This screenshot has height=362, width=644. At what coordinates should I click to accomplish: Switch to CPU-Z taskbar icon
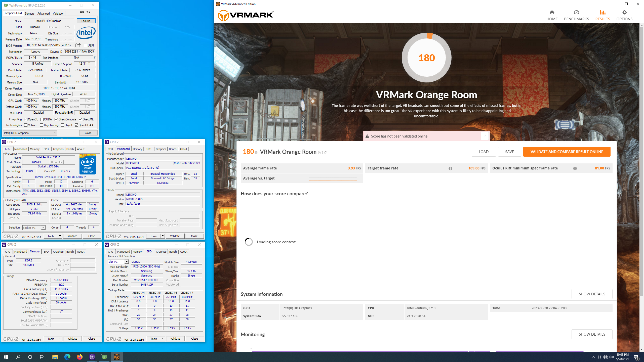[92, 357]
